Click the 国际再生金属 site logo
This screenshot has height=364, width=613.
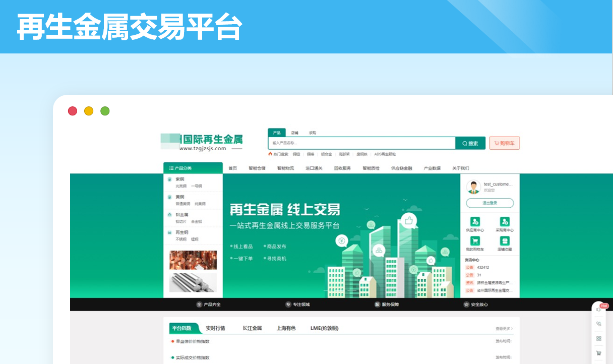click(202, 142)
